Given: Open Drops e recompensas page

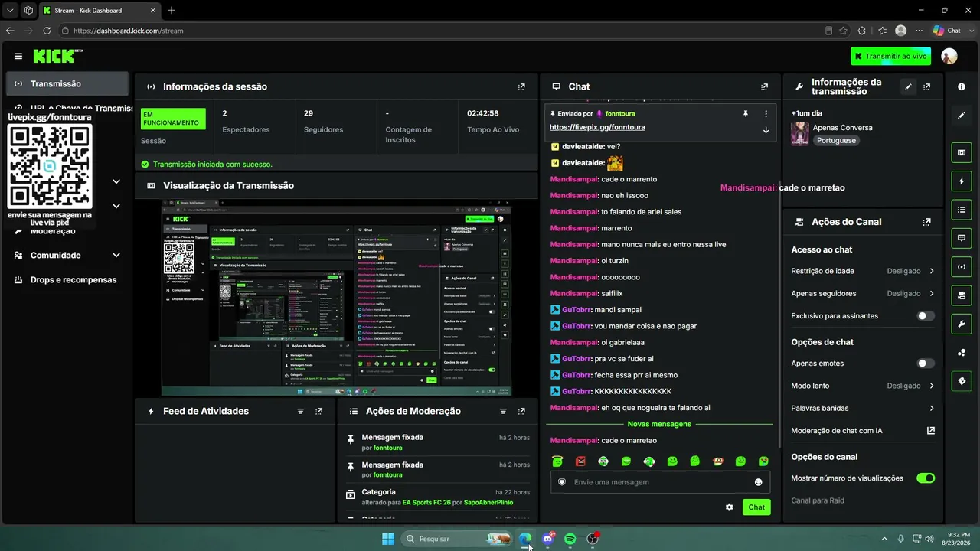Looking at the screenshot, I should point(67,279).
